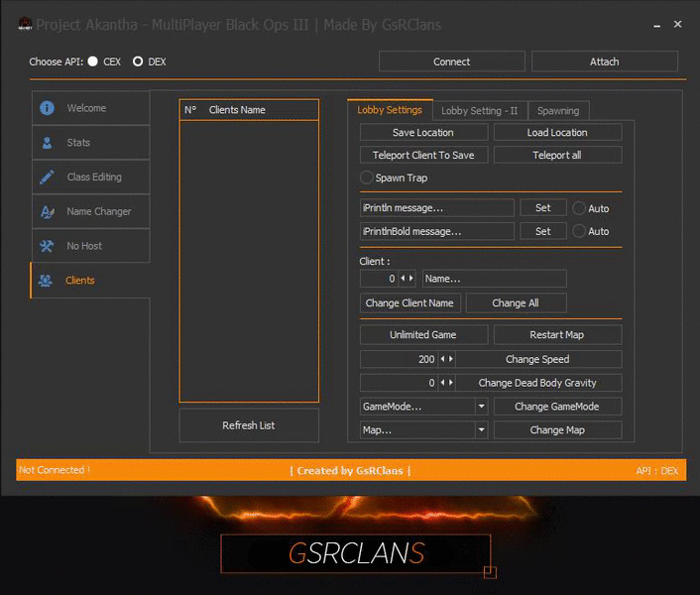Click the Unlimited Game button
The image size is (700, 595).
pyautogui.click(x=423, y=335)
